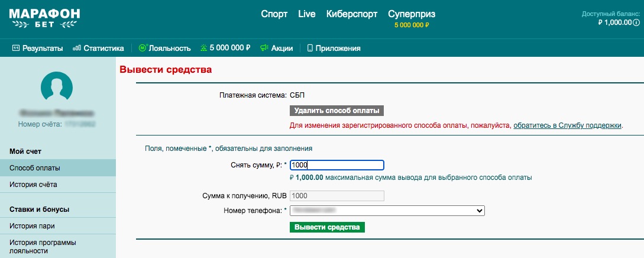Click the Результаты scoreboard icon
644x258 pixels.
pyautogui.click(x=16, y=48)
